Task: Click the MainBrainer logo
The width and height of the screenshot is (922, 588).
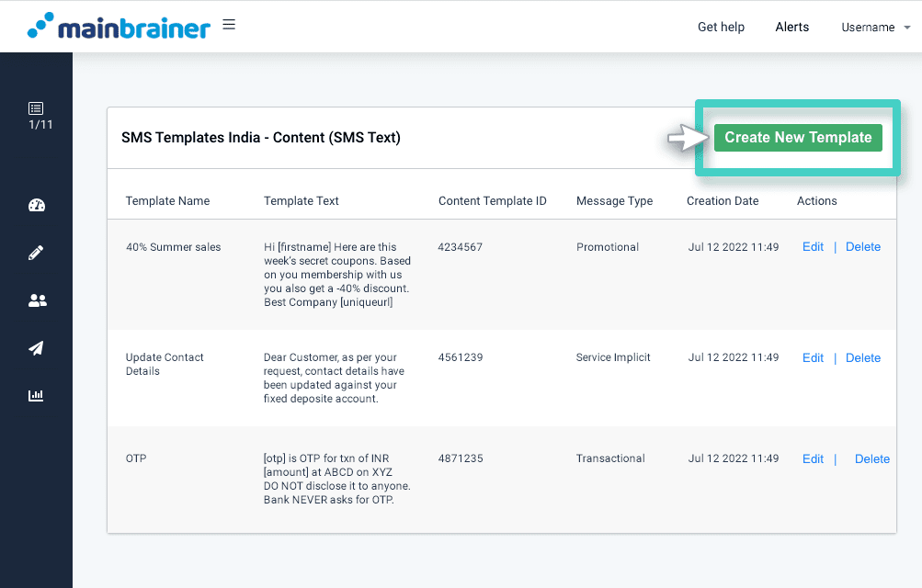Action: [119, 27]
